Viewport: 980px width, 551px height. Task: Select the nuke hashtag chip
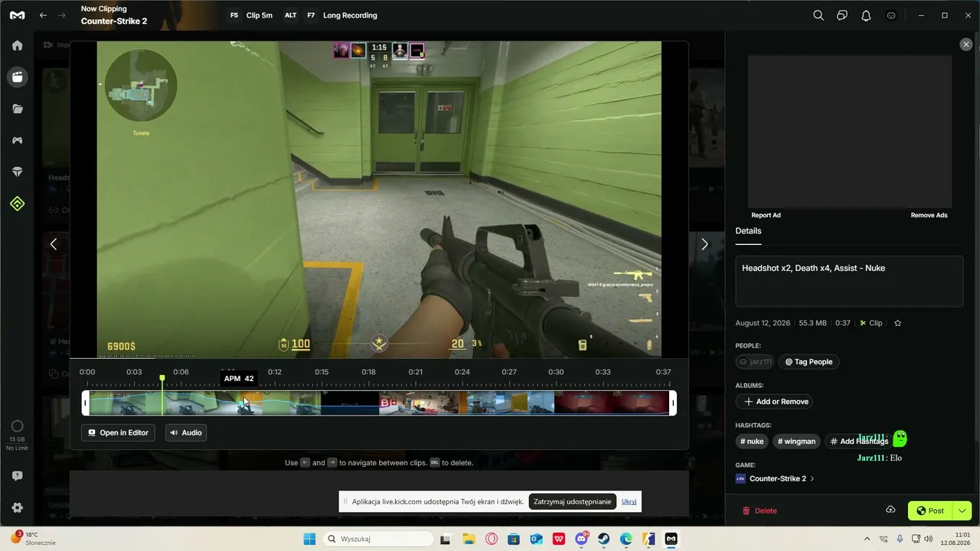[x=752, y=442]
